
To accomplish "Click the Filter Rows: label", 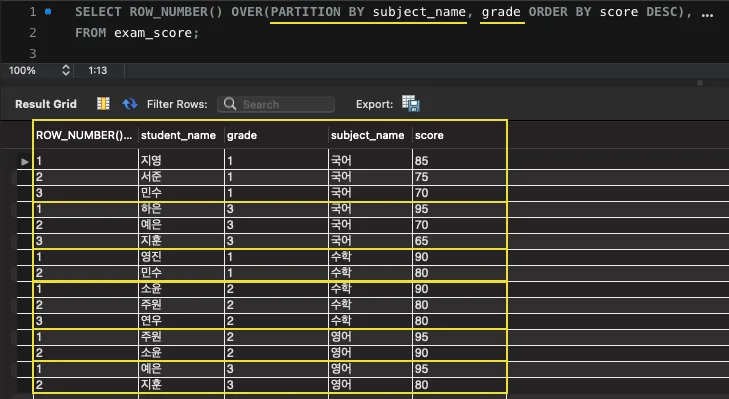I will 177,104.
